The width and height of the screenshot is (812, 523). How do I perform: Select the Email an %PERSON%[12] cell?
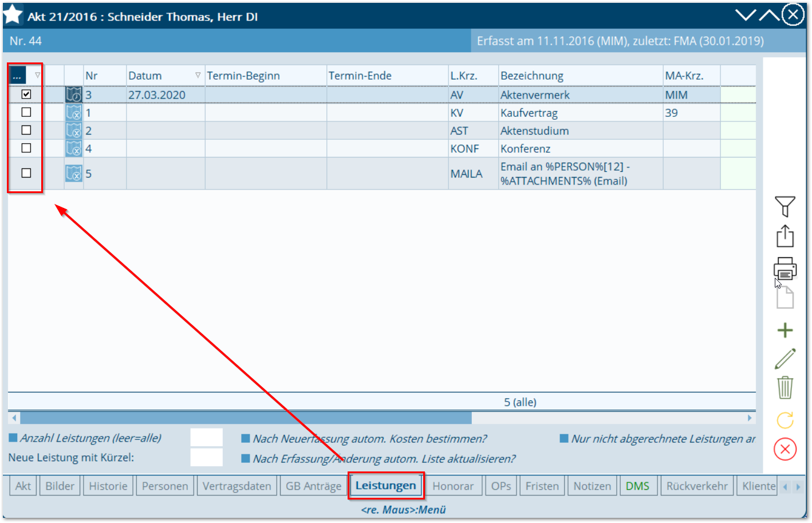[581, 174]
